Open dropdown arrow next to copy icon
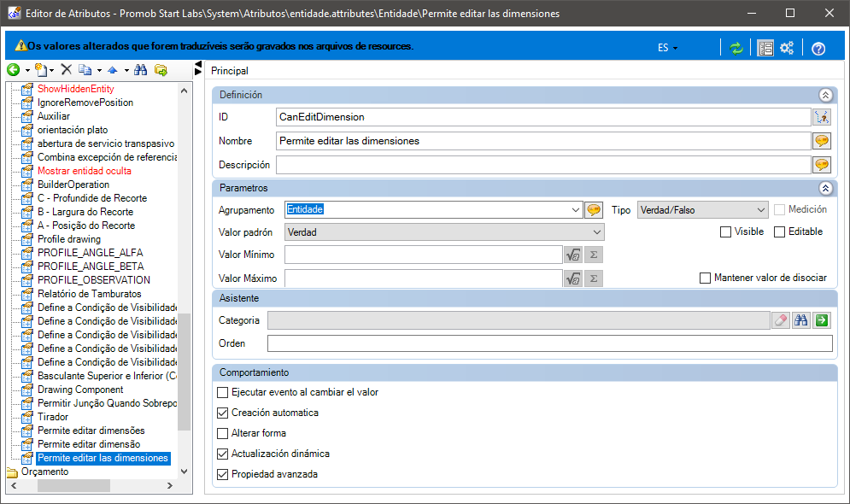850x504 pixels. point(99,70)
